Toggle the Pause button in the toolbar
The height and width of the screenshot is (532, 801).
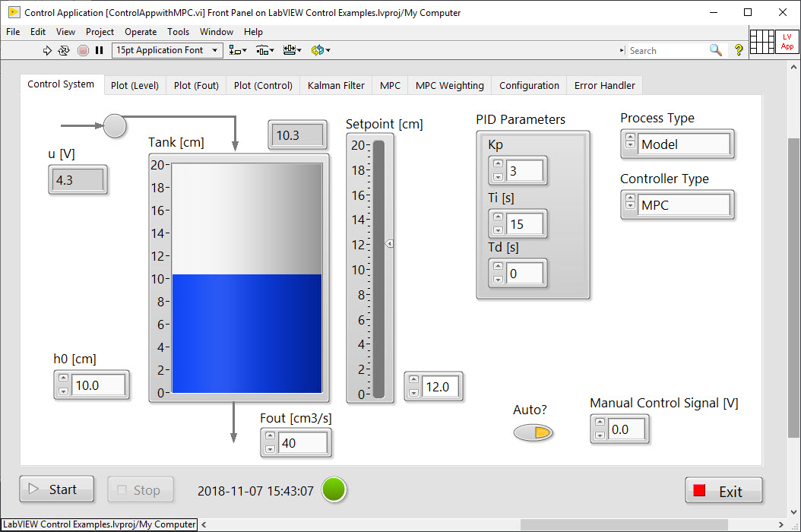[x=99, y=50]
